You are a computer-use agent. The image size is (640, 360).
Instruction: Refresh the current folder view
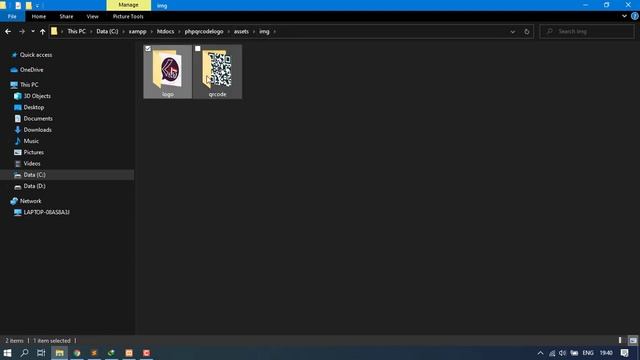coord(527,31)
